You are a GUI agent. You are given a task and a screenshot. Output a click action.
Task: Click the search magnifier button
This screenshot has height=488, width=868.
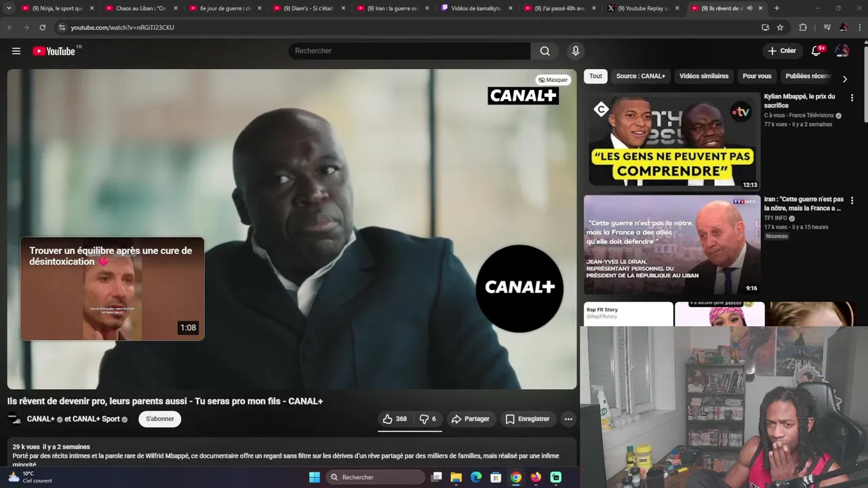tap(545, 51)
